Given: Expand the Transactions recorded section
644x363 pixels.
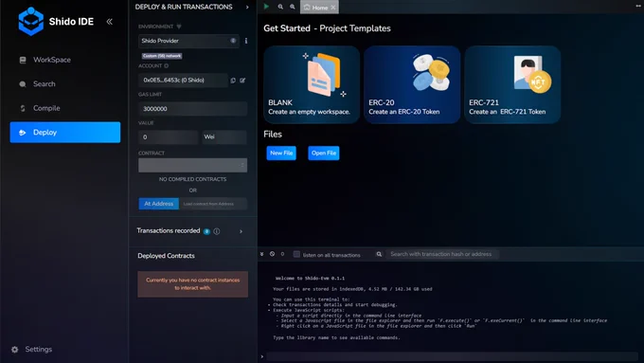Looking at the screenshot, I should pos(241,231).
